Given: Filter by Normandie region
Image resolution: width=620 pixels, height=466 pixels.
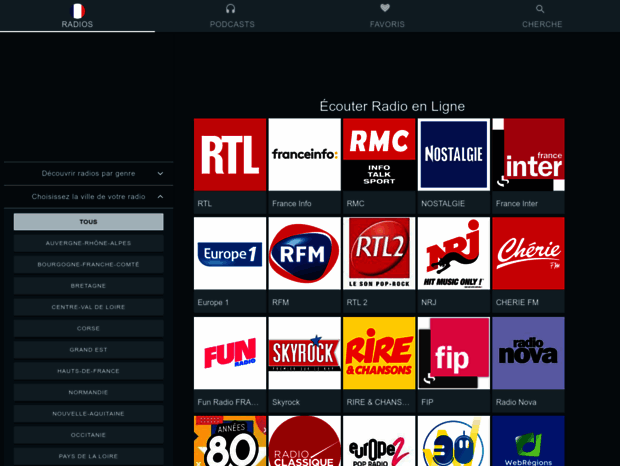Looking at the screenshot, I should (88, 392).
